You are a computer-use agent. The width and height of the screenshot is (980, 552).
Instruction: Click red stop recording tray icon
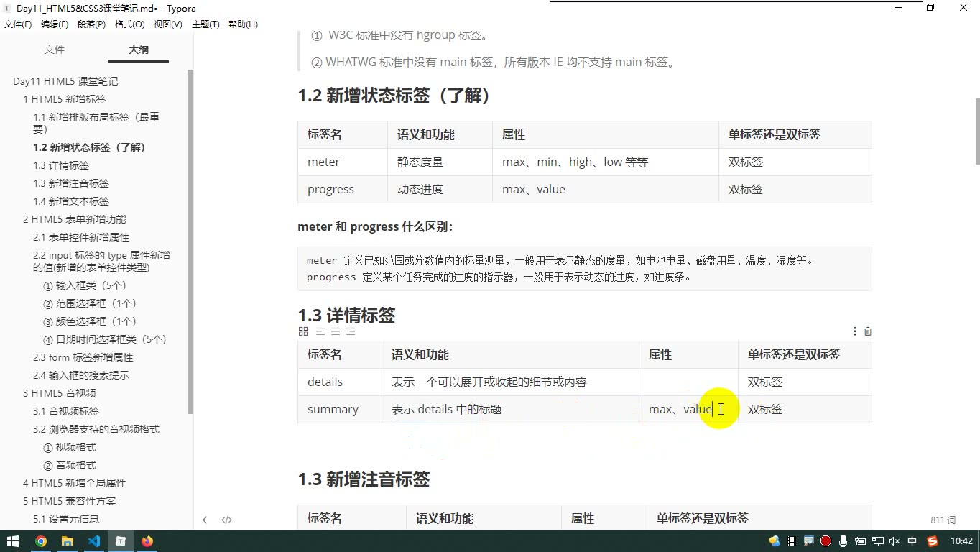[x=826, y=541]
